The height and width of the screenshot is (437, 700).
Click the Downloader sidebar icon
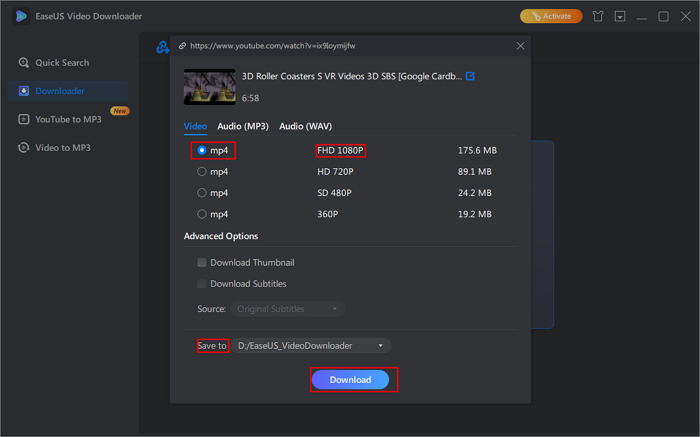click(24, 91)
